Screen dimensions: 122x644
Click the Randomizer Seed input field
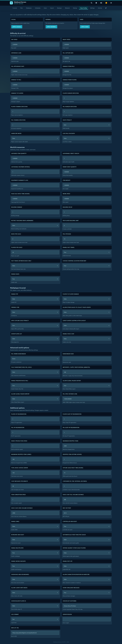(87, 359)
